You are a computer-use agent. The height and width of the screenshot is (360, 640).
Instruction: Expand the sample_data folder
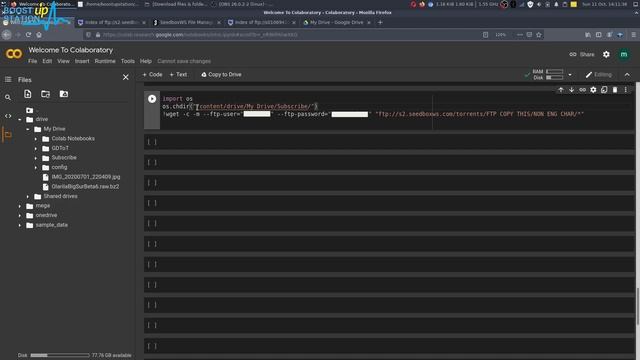point(20,225)
